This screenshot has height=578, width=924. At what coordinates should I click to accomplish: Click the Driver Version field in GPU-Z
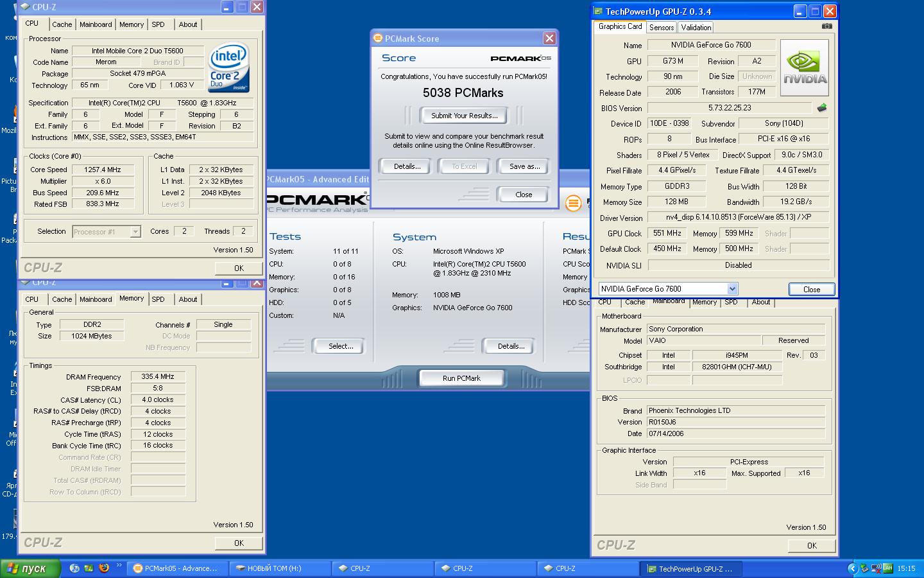point(738,217)
